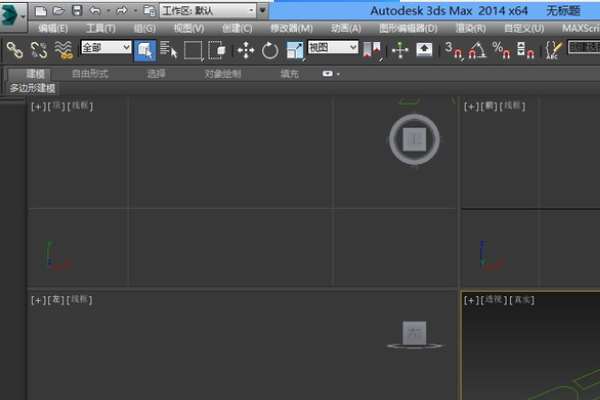Switch to the 自由形式 ribbon tab
This screenshot has height=400, width=600.
90,74
